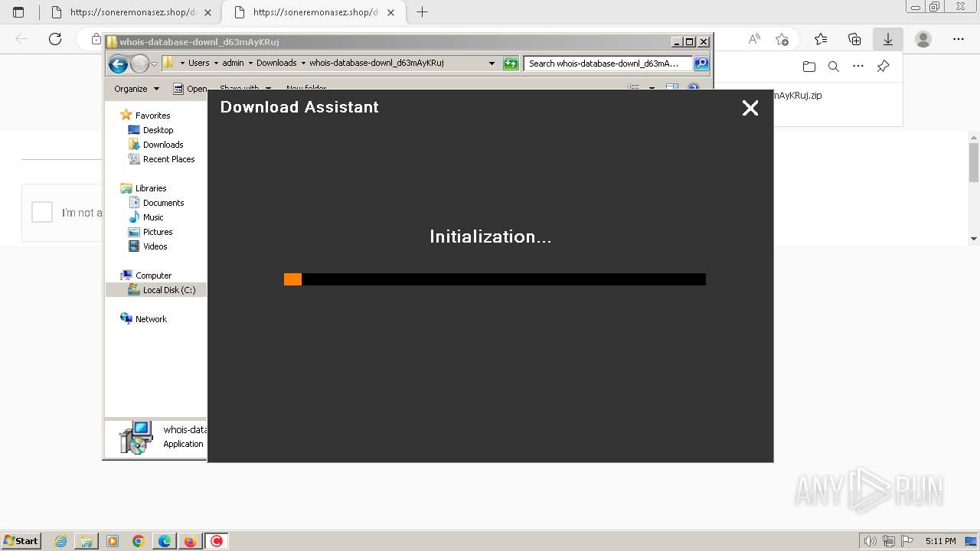The width and height of the screenshot is (980, 551).
Task: Open Explorer recent pages dropdown
Action: 155,64
